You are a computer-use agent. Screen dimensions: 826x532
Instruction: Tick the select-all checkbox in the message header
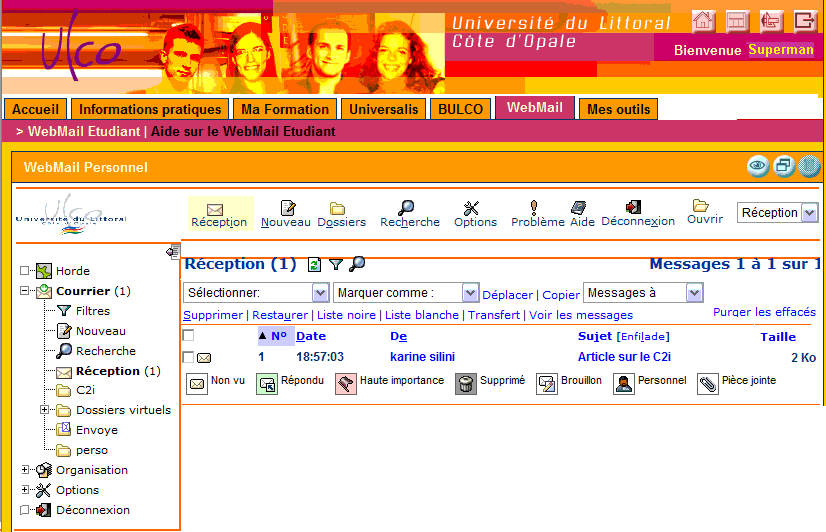pyautogui.click(x=188, y=336)
